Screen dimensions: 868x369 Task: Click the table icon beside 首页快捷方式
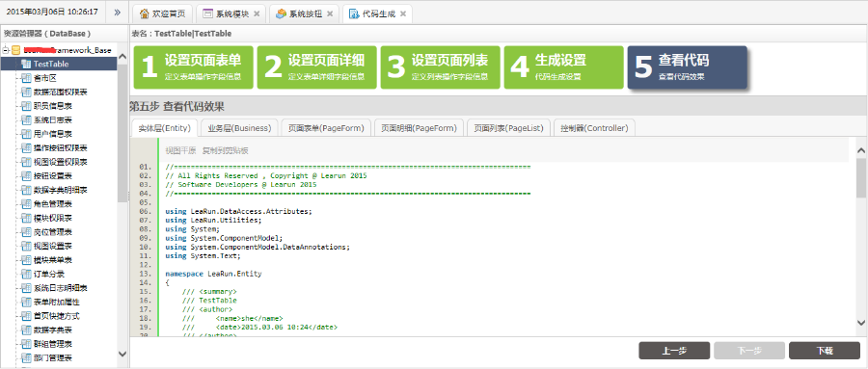pyautogui.click(x=25, y=316)
